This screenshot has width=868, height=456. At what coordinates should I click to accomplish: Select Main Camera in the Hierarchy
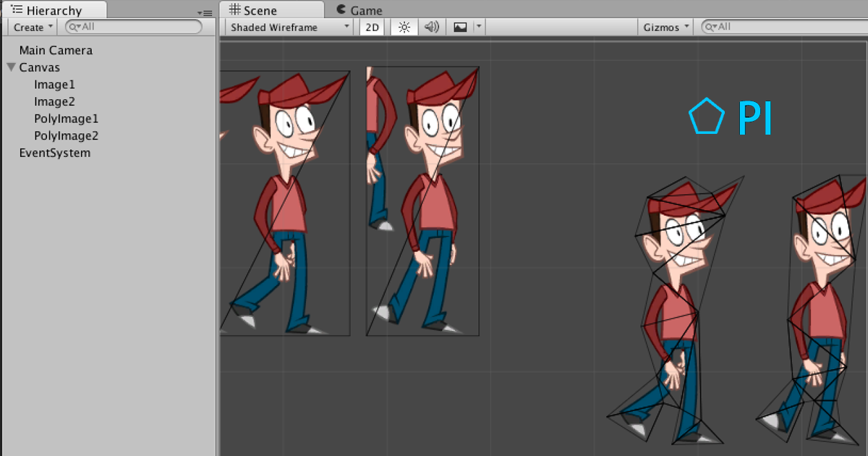point(56,51)
